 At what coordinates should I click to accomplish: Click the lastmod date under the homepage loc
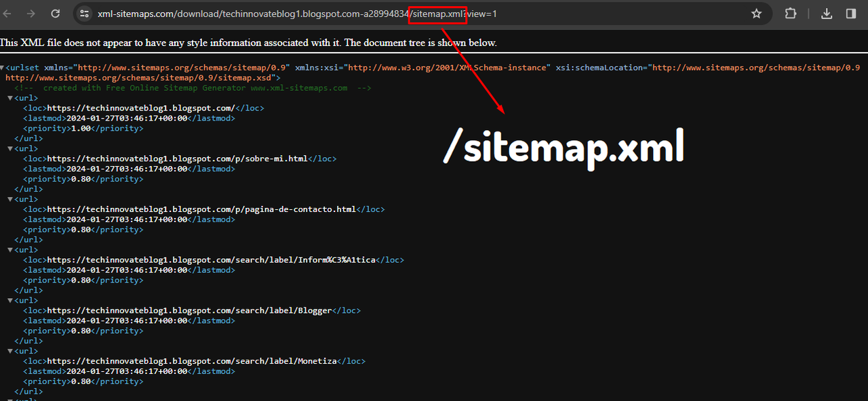pyautogui.click(x=127, y=119)
